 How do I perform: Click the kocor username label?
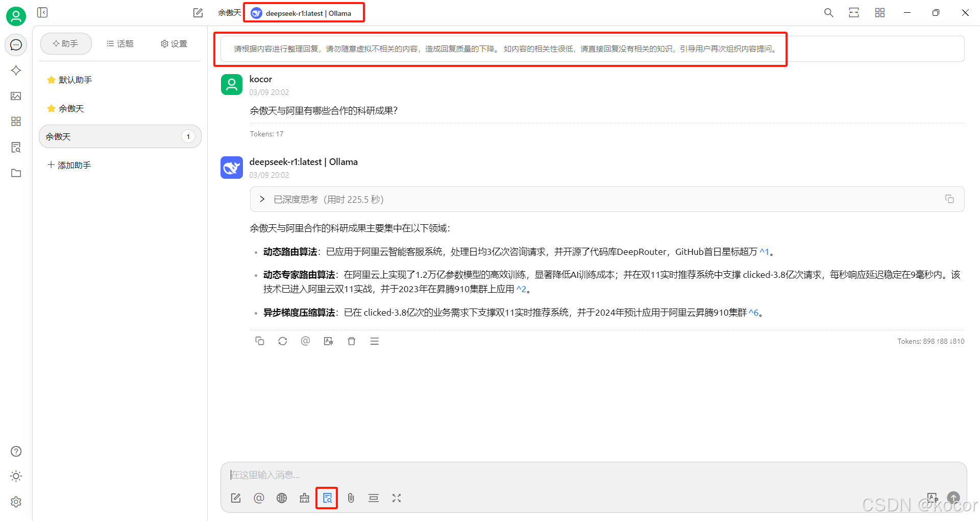(261, 79)
